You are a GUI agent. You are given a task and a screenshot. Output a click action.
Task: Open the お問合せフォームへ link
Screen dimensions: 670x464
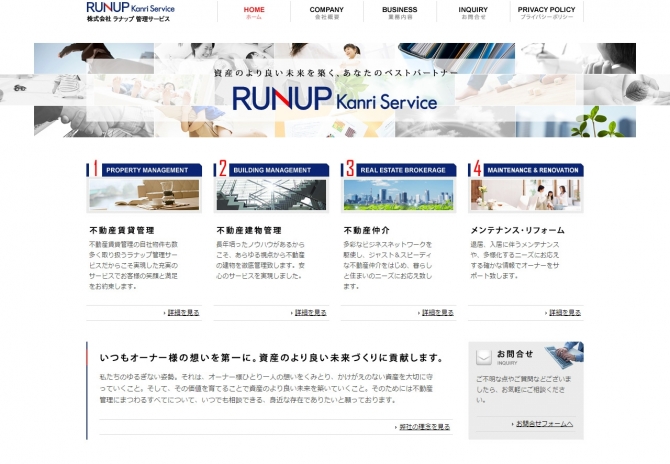pyautogui.click(x=544, y=424)
